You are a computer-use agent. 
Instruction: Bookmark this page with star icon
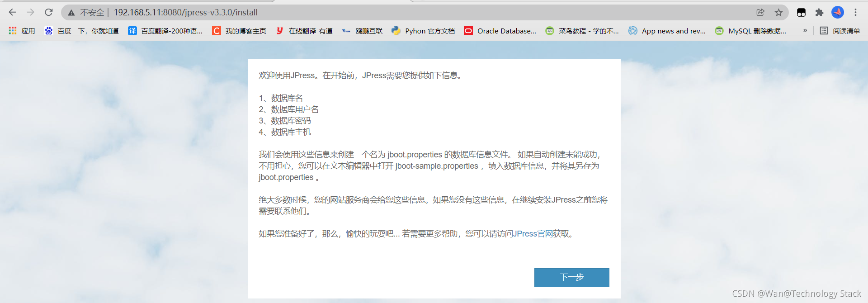778,13
